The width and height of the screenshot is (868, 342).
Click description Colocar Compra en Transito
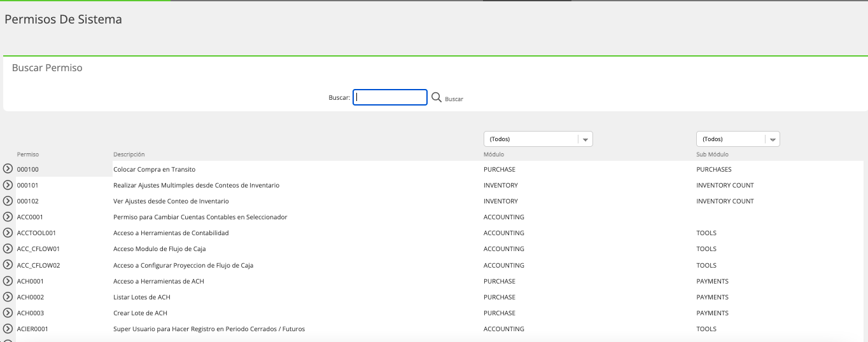[x=154, y=170]
